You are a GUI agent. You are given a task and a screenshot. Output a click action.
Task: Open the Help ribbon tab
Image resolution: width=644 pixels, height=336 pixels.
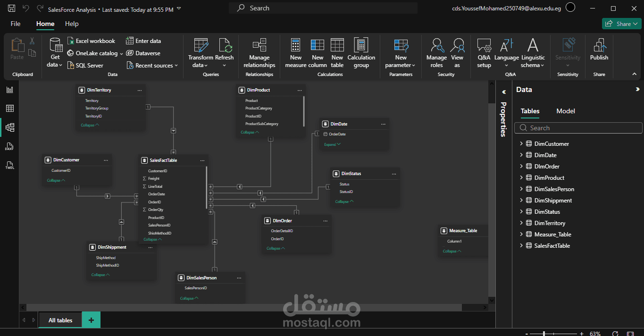pos(72,24)
